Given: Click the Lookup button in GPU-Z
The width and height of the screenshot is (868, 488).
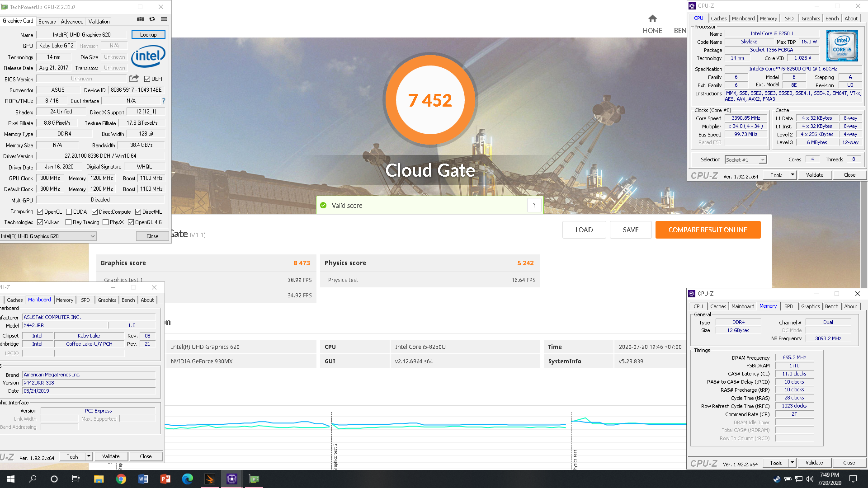Looking at the screenshot, I should 148,35.
